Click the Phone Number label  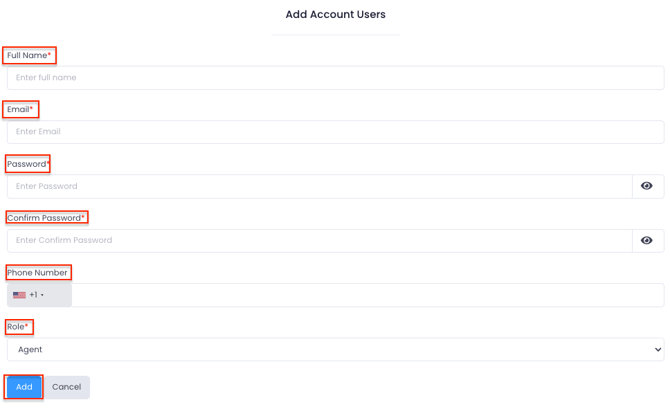click(37, 273)
